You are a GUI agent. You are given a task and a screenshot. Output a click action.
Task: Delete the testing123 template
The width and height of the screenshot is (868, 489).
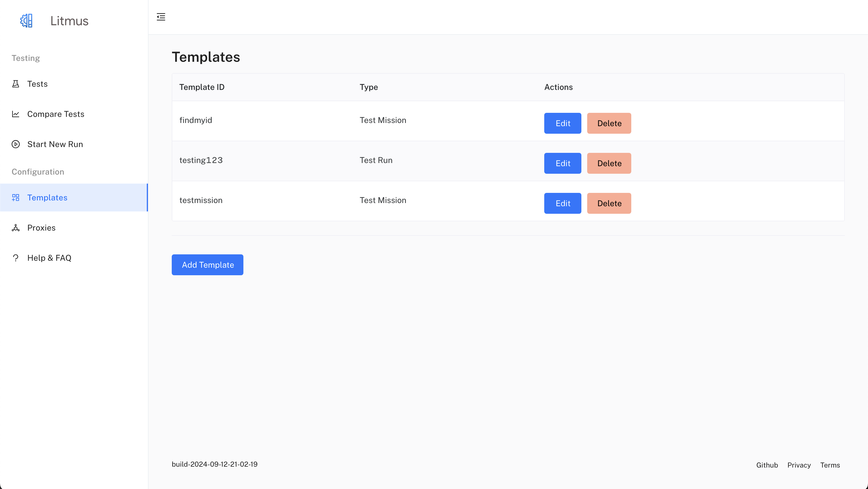point(609,163)
